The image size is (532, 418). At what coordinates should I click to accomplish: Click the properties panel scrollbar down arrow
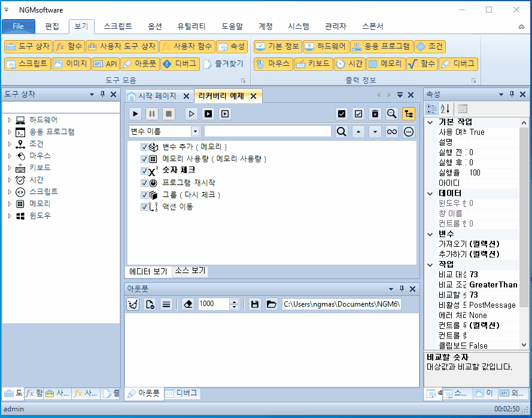point(524,345)
